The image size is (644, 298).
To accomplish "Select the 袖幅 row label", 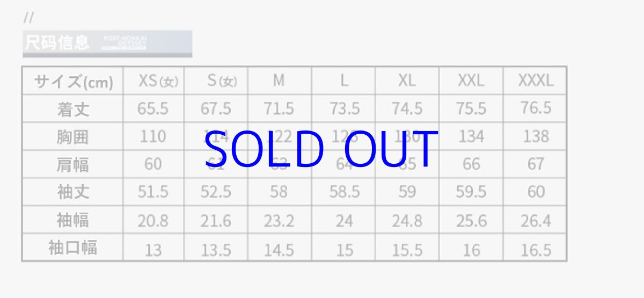I will point(74,220).
